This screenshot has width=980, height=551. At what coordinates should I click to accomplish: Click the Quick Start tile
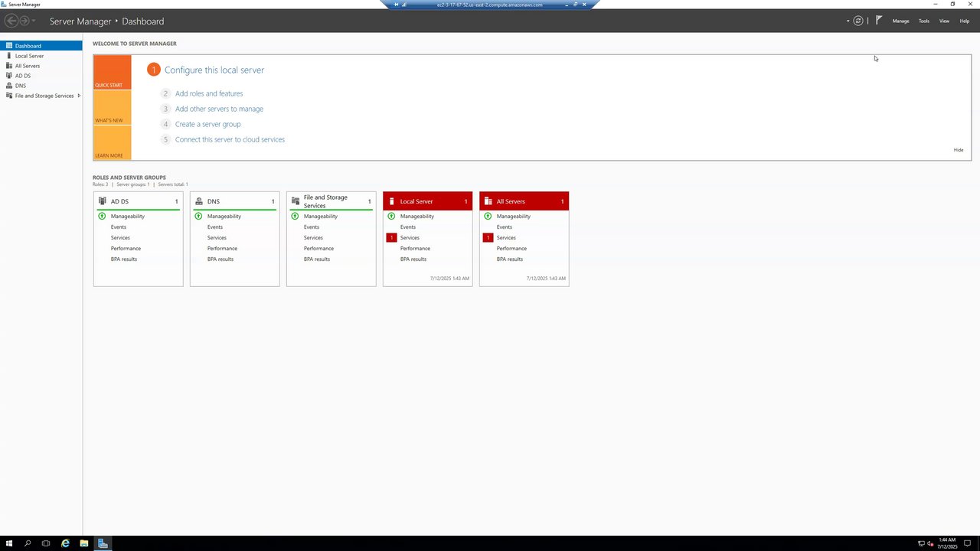tap(112, 72)
